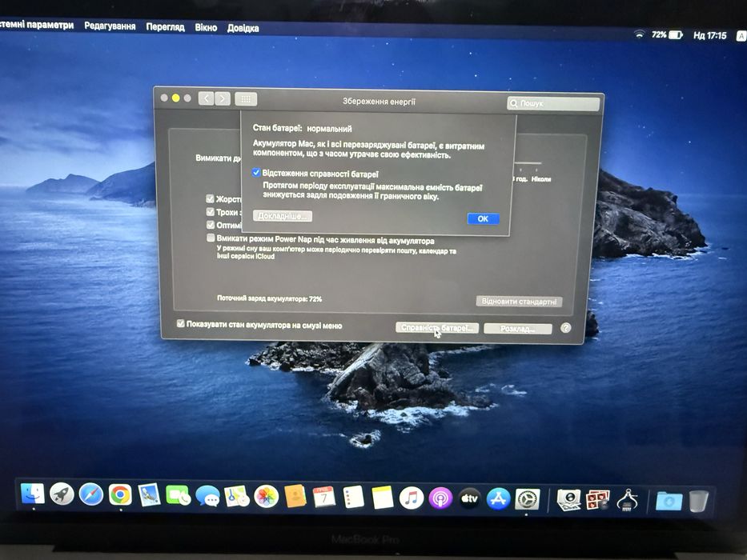Screen dimensions: 747x560
Task: Open FaceTime from the Dock
Action: pyautogui.click(x=179, y=496)
